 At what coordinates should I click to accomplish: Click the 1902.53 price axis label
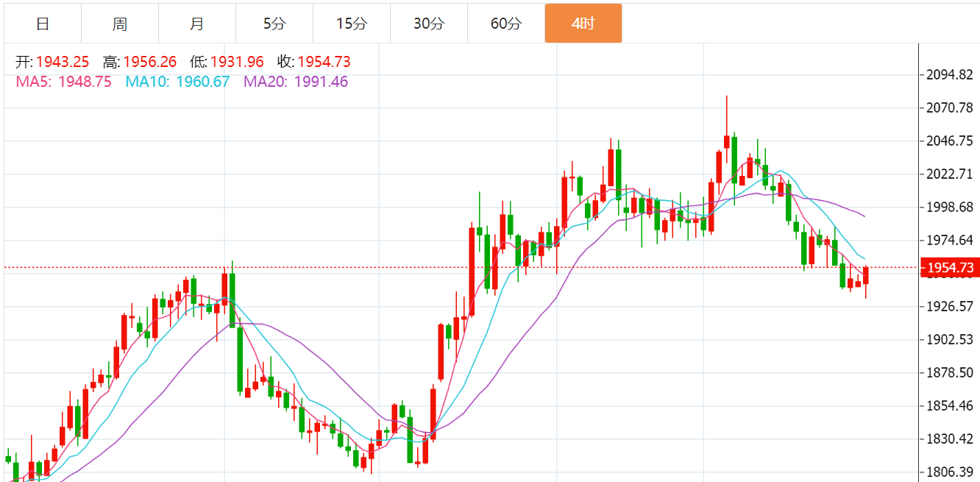pyautogui.click(x=950, y=339)
